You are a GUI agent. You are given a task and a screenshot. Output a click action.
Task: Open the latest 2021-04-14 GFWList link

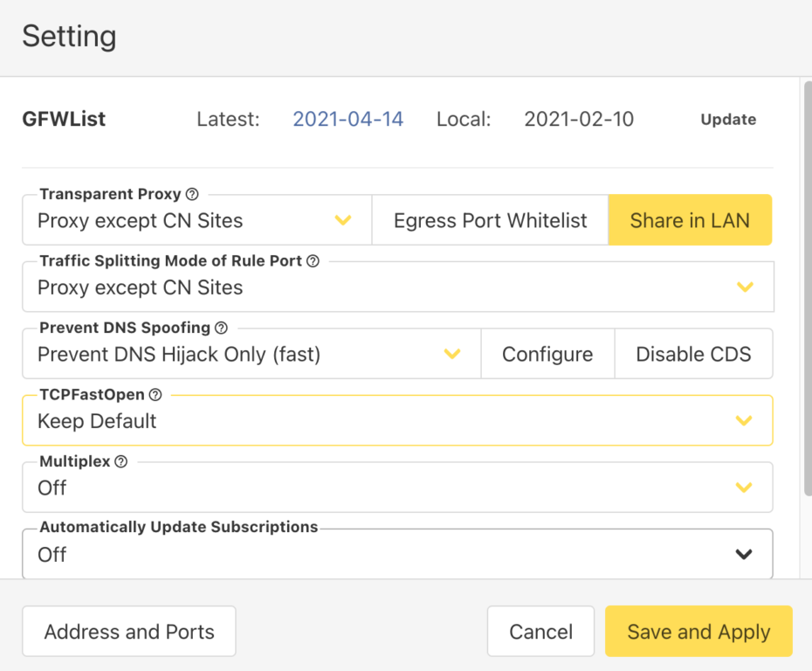pos(348,120)
